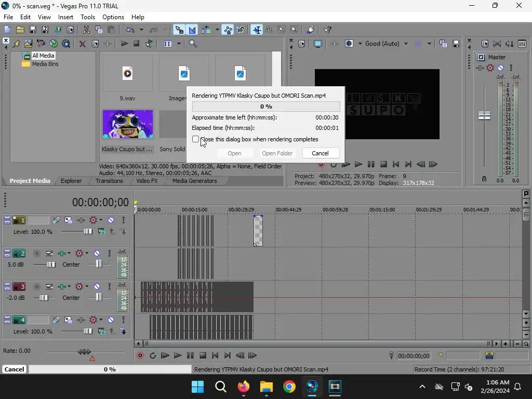Image resolution: width=532 pixels, height=399 pixels.
Task: Open track 1 Track FX dropdown arrow
Action: [101, 220]
